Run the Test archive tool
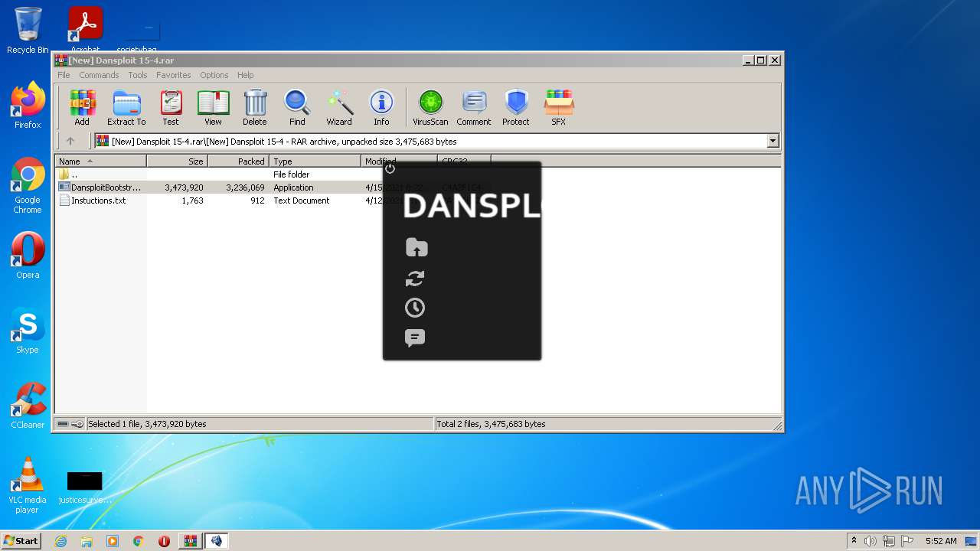This screenshot has height=551, width=980. 171,107
